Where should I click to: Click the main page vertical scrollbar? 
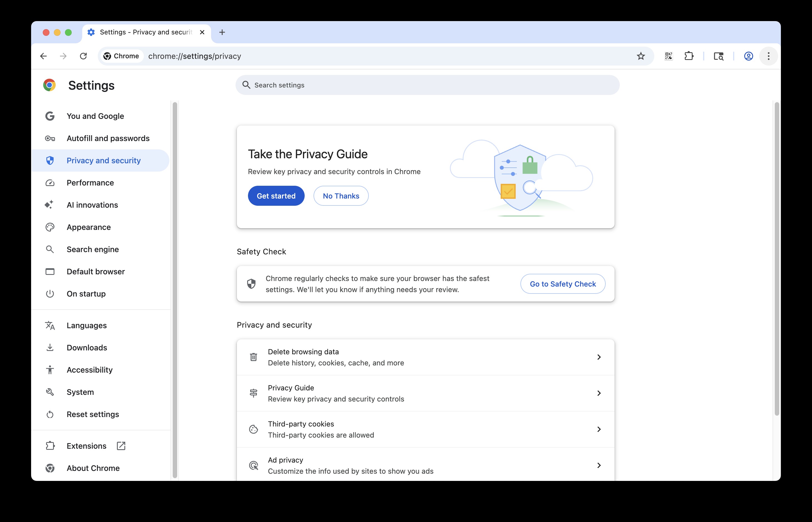(777, 259)
